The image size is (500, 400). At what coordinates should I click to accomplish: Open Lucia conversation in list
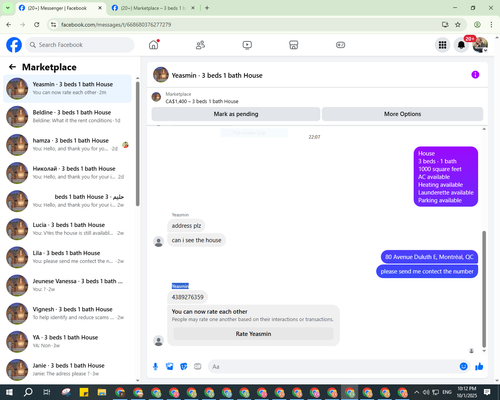coord(67,229)
